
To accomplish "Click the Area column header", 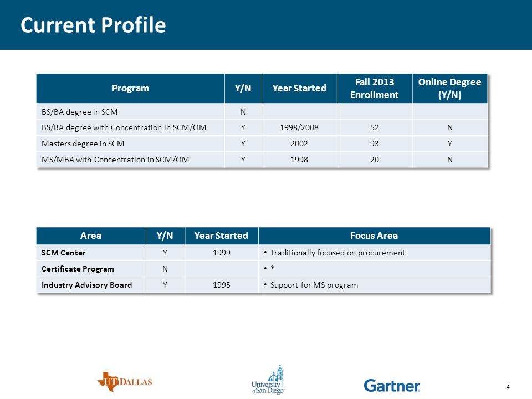I will 91,236.
